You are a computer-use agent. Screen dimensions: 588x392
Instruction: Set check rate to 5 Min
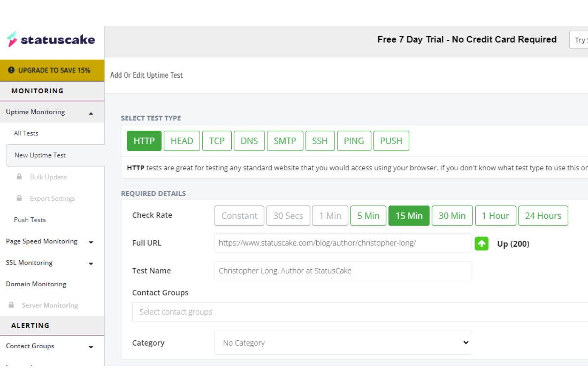(368, 216)
